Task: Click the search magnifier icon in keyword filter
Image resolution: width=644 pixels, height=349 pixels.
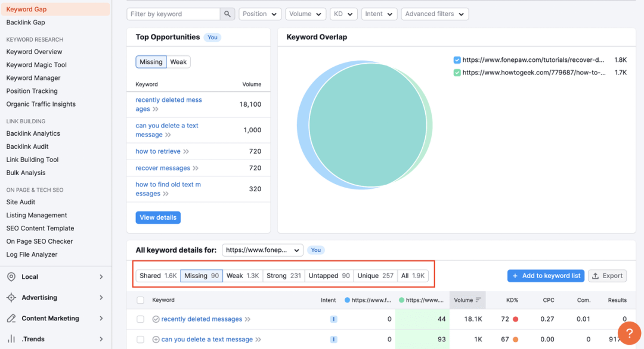Action: click(227, 14)
